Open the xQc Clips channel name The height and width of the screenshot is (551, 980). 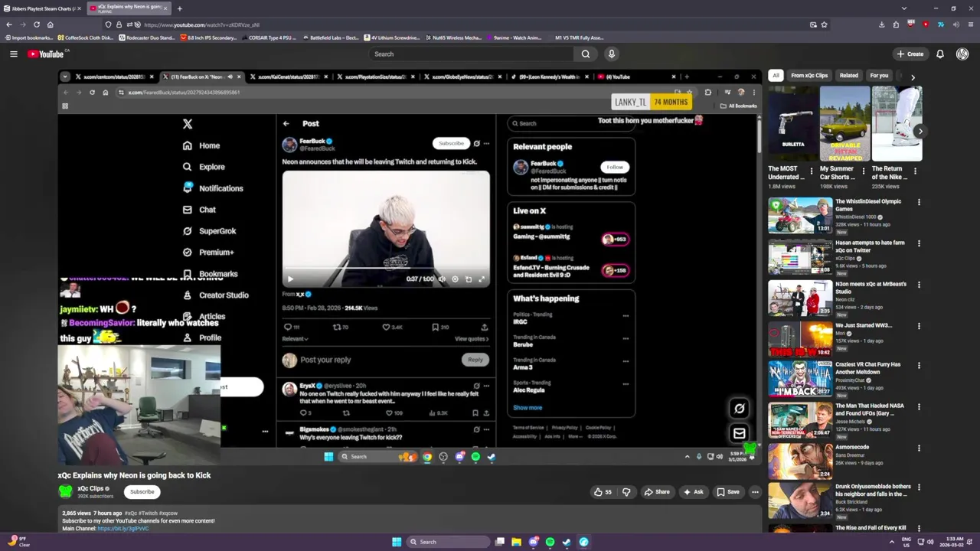(90, 488)
